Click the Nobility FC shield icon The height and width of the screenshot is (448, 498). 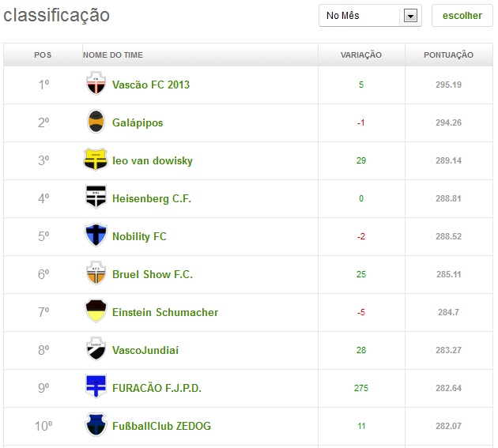click(96, 235)
